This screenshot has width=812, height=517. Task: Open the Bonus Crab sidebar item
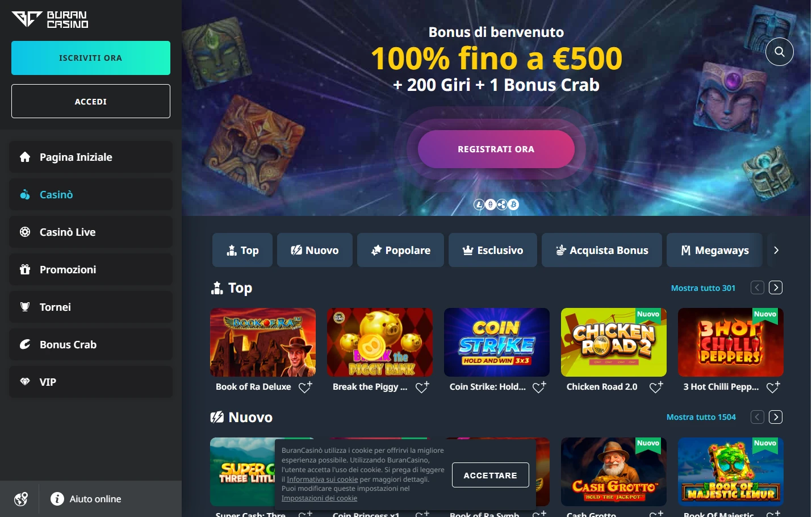91,344
